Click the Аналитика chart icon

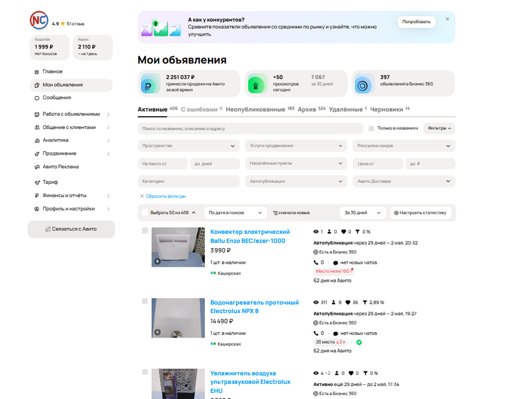point(37,140)
